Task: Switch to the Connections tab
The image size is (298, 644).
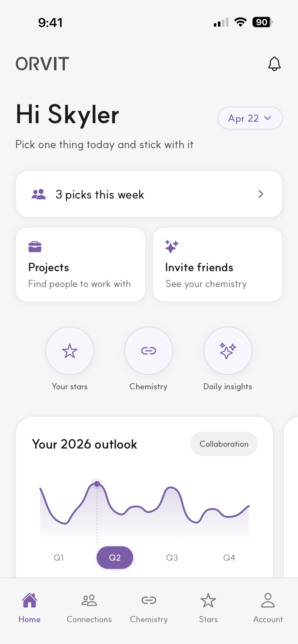Action: click(x=89, y=608)
